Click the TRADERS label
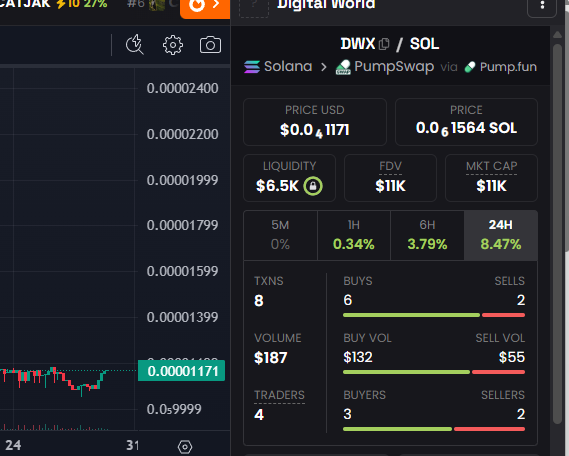The image size is (569, 456). pyautogui.click(x=279, y=395)
